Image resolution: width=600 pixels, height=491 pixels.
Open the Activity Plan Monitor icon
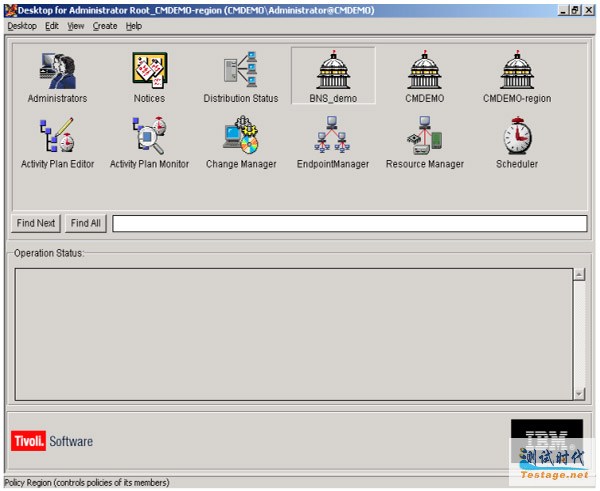(x=149, y=137)
